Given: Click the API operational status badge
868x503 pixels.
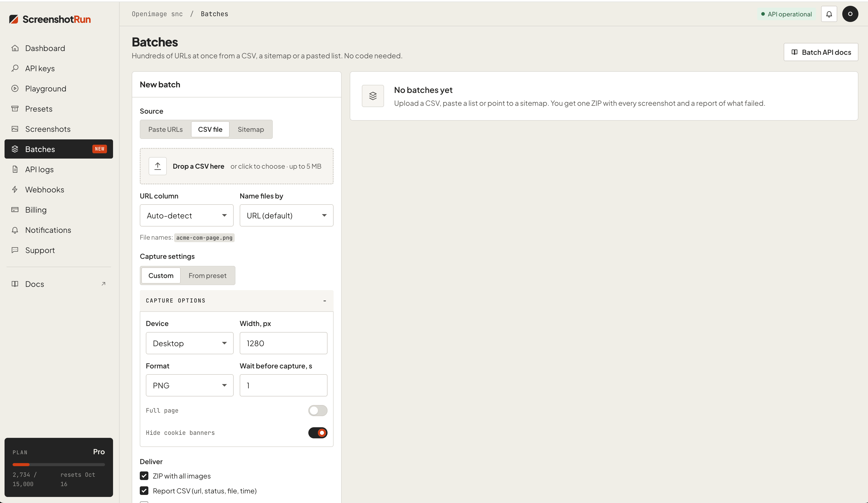Looking at the screenshot, I should pyautogui.click(x=786, y=14).
